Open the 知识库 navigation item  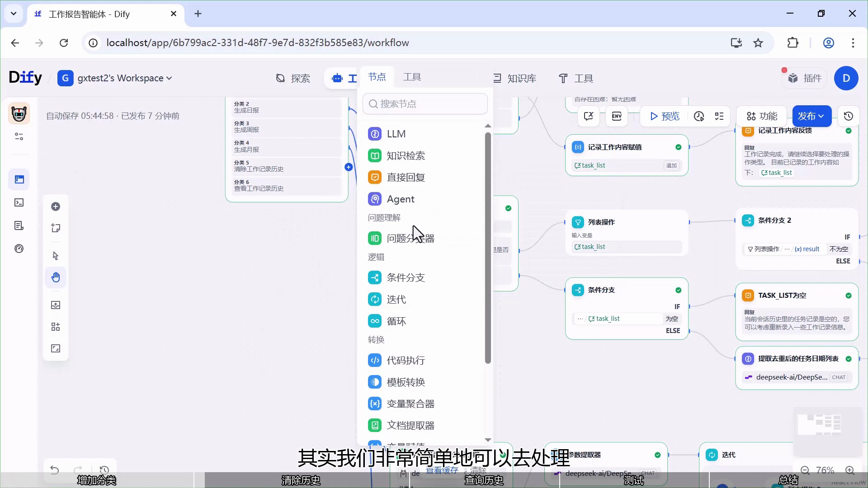[515, 79]
